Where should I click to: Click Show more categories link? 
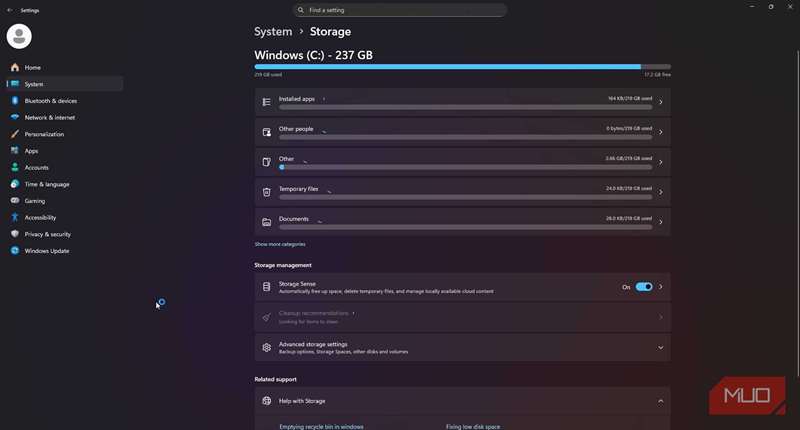[x=280, y=244]
